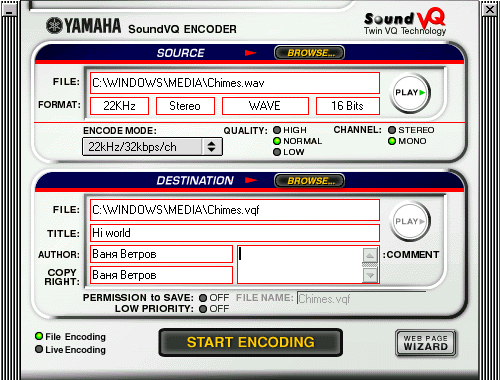Screen dimensions: 500x380
Task: Start encoding the file
Action: point(251,342)
